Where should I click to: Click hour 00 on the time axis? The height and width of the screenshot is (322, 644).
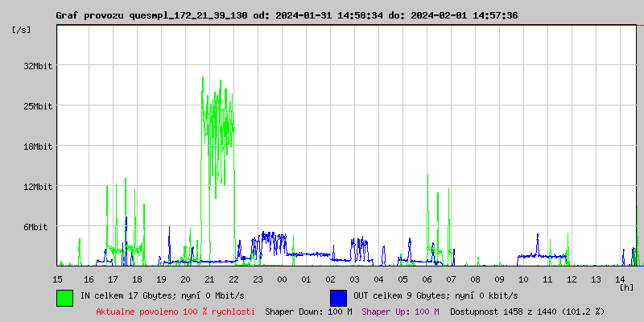point(282,279)
